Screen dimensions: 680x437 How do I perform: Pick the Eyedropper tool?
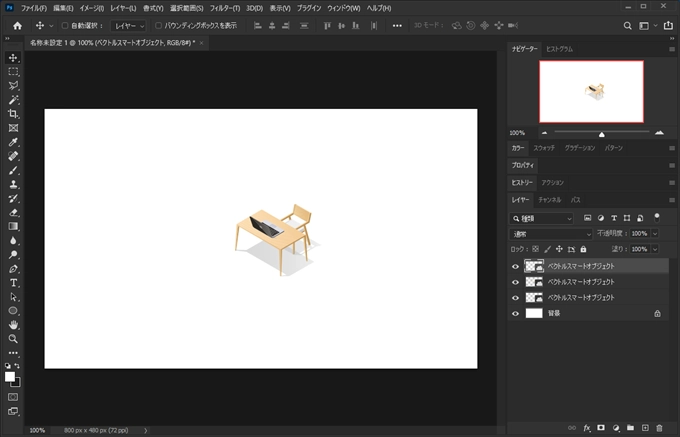pyautogui.click(x=14, y=142)
